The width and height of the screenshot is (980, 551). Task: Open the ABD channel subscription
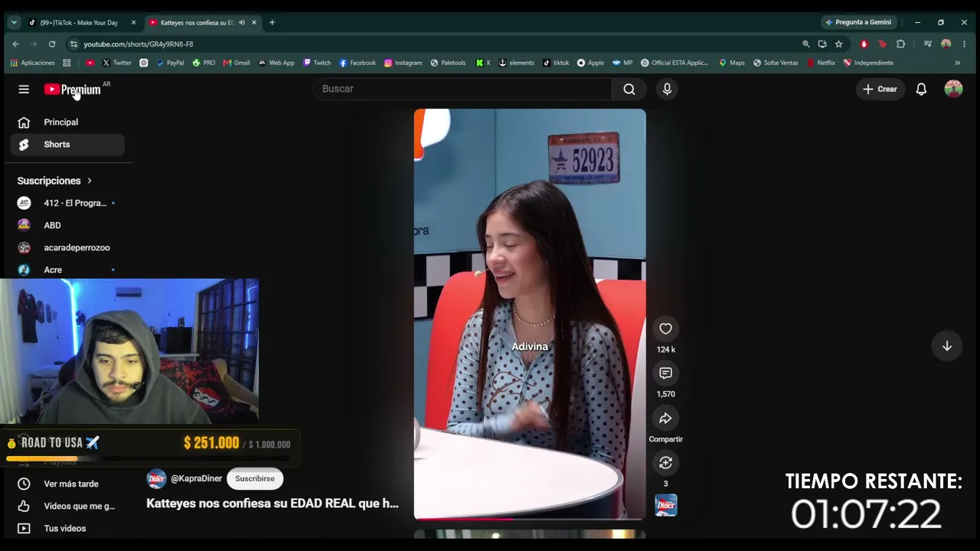click(x=67, y=225)
